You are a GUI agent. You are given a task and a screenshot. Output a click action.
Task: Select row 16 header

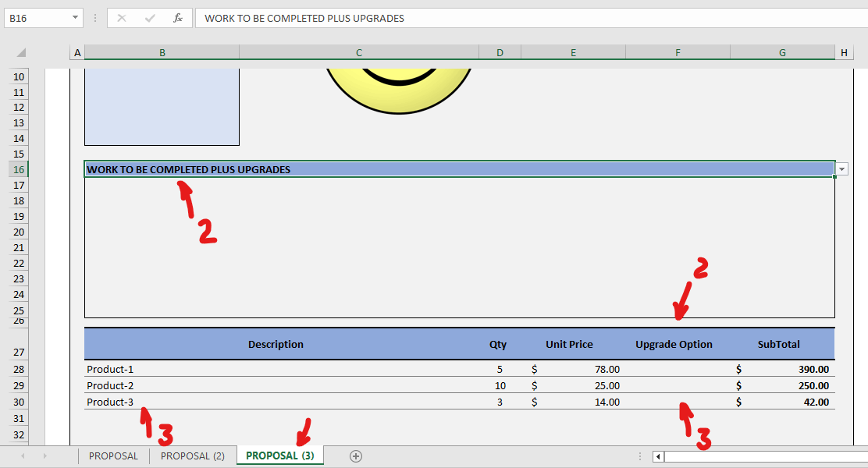click(19, 169)
